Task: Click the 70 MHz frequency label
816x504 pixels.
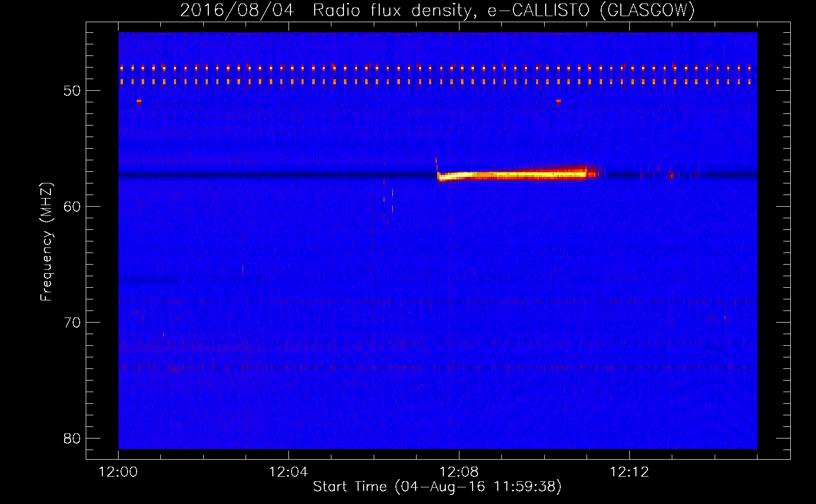Action: (x=72, y=323)
